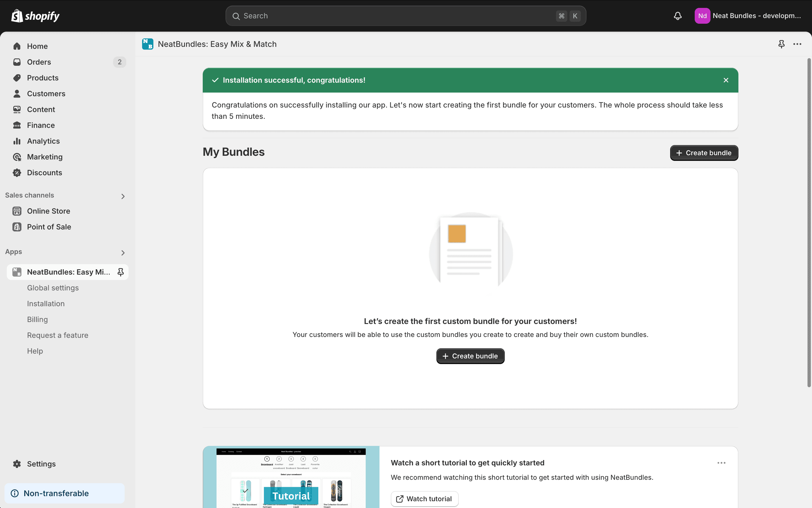Screen dimensions: 812x508
Task: Click the Finance bank icon
Action: click(17, 125)
